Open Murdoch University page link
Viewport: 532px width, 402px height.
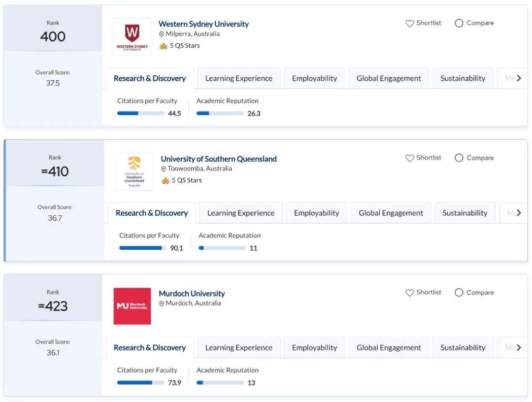tap(192, 294)
